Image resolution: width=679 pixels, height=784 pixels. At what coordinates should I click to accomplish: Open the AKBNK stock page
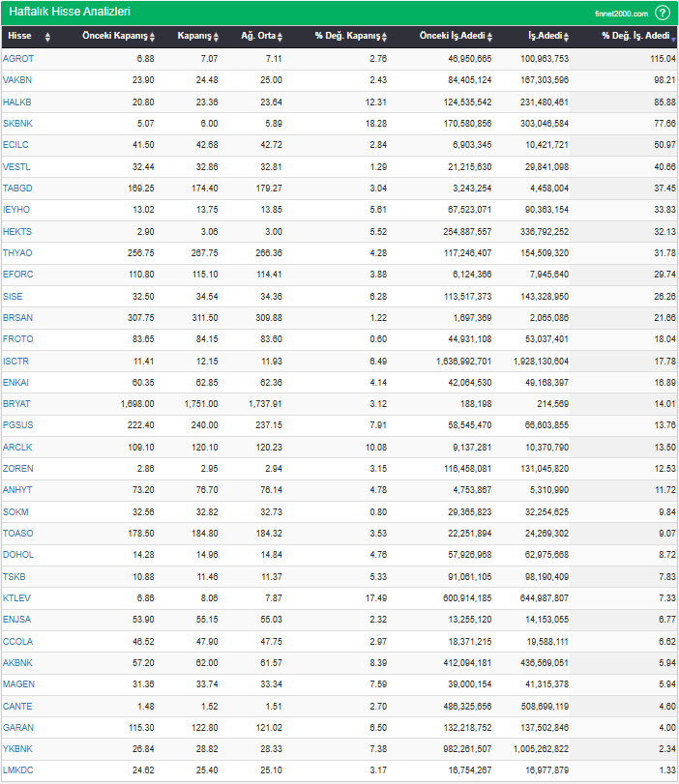pyautogui.click(x=18, y=662)
